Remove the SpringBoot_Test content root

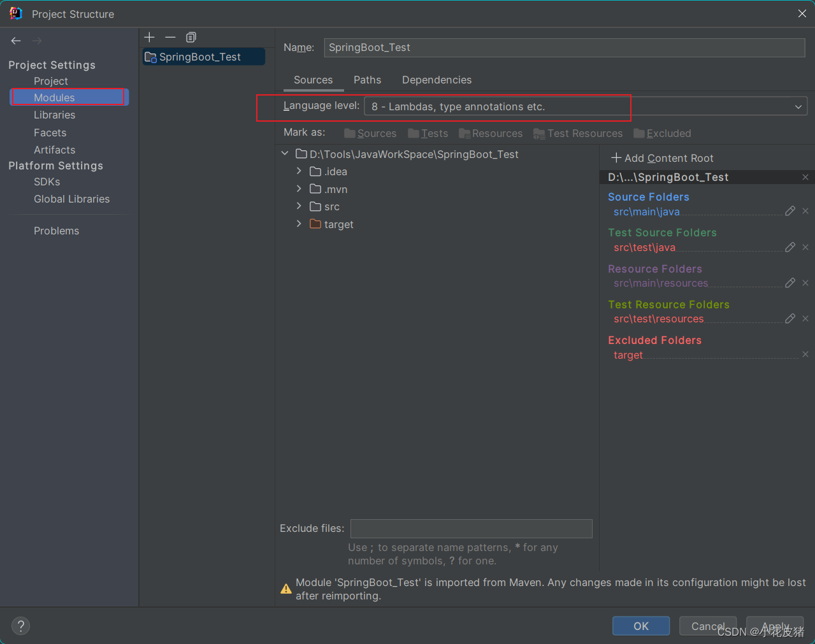(x=805, y=177)
